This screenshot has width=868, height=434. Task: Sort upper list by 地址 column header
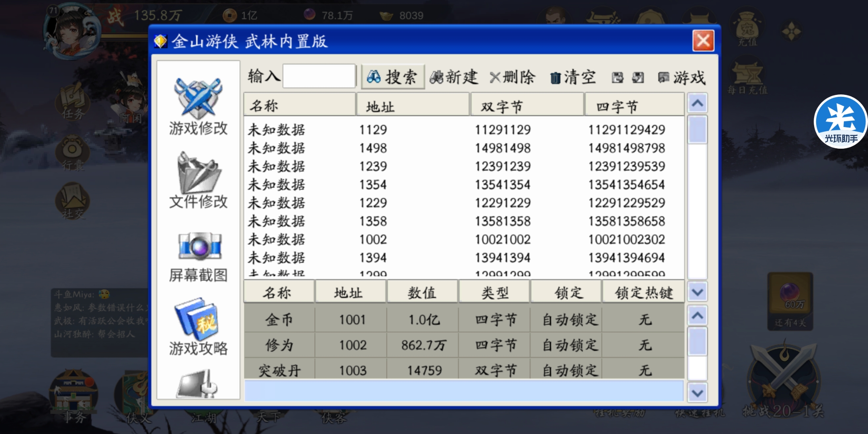(x=413, y=105)
